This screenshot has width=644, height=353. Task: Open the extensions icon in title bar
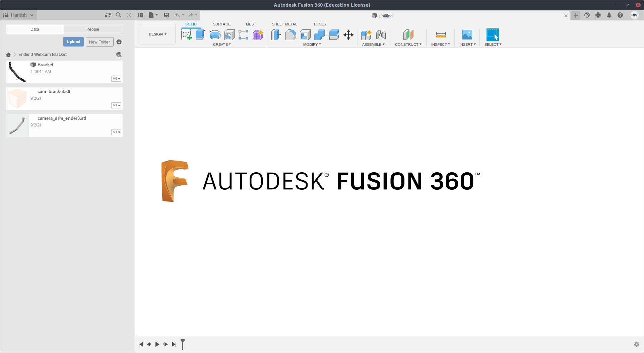(x=587, y=15)
